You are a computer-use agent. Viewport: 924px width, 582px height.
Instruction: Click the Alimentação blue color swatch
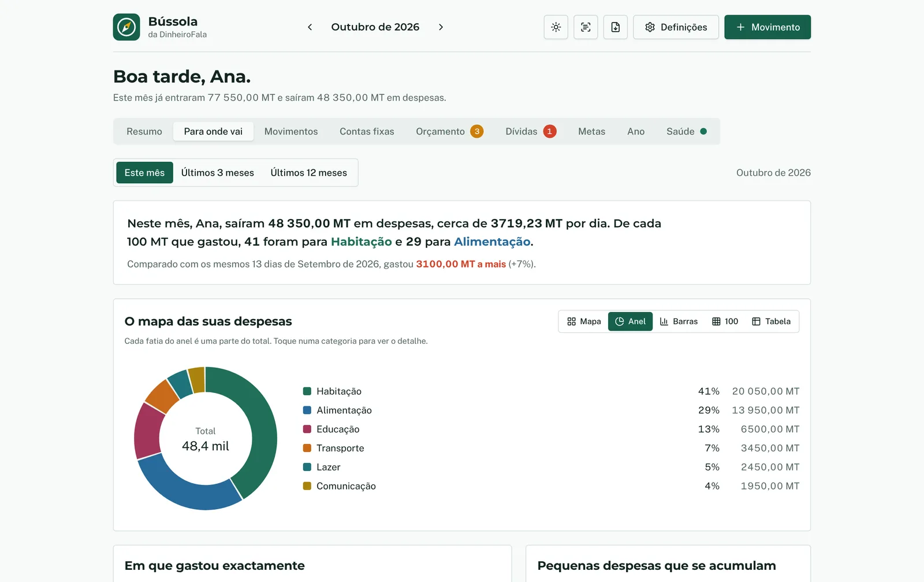coord(307,410)
